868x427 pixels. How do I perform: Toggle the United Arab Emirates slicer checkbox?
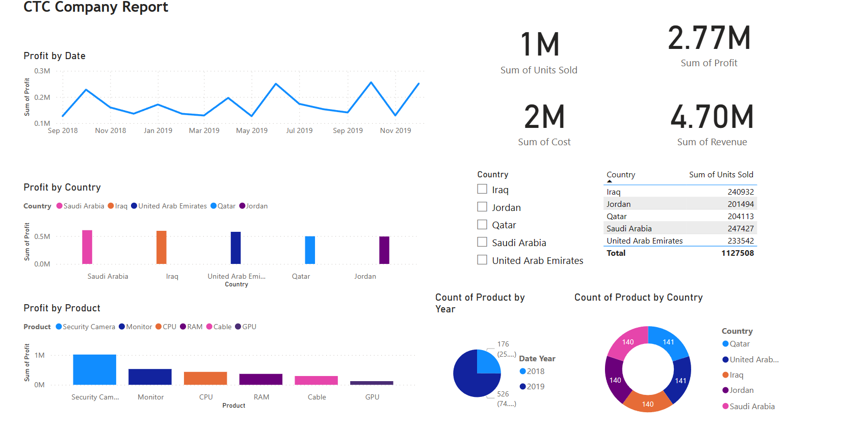click(482, 260)
